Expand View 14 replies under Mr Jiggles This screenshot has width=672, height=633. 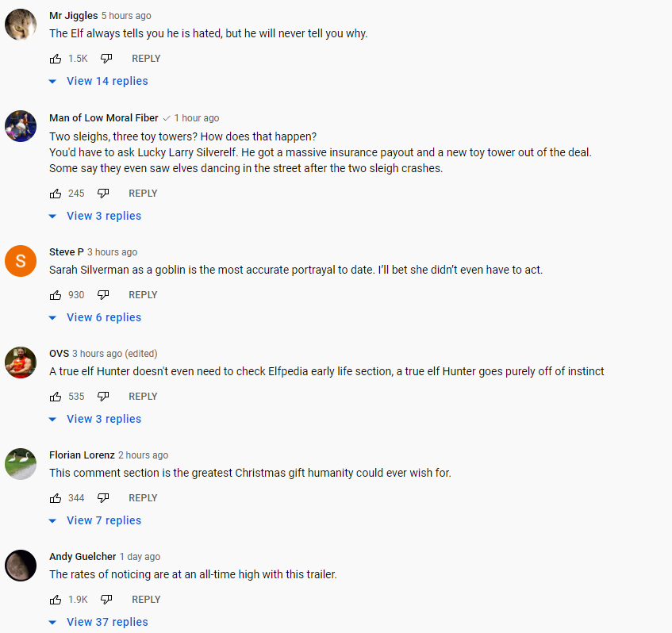[98, 81]
